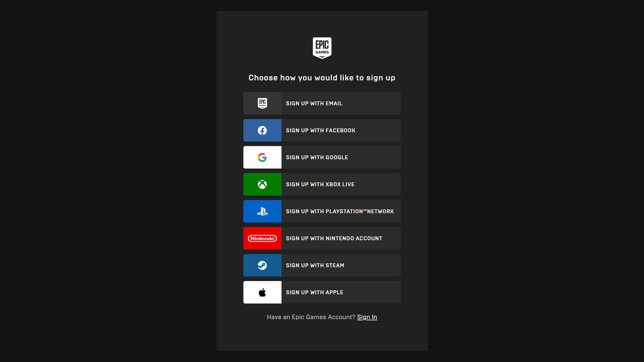The image size is (644, 362).
Task: Select the PlayStation Network logo icon
Action: (x=262, y=211)
